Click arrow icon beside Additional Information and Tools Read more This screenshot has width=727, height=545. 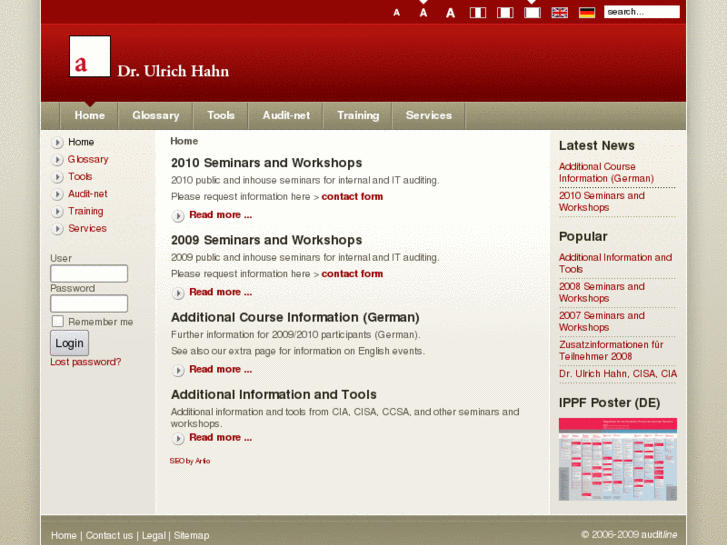(178, 438)
